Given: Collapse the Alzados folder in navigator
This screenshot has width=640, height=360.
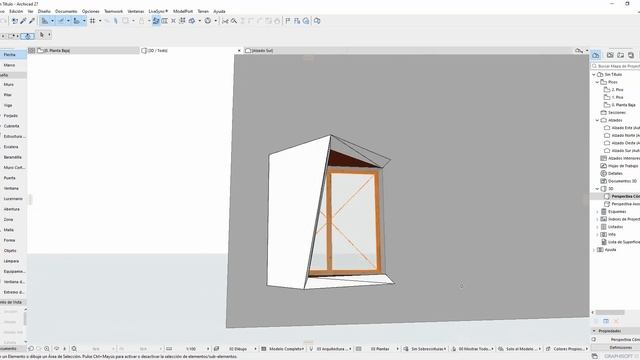Looking at the screenshot, I should point(598,120).
